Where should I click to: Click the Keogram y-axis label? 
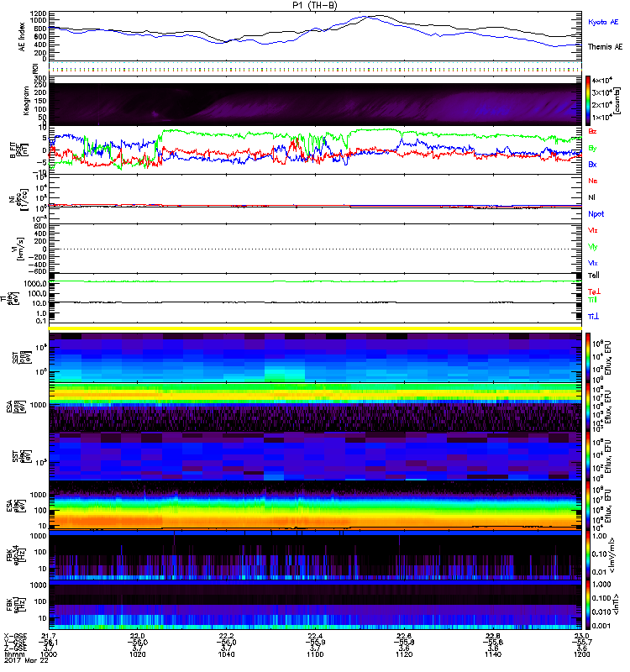click(26, 100)
